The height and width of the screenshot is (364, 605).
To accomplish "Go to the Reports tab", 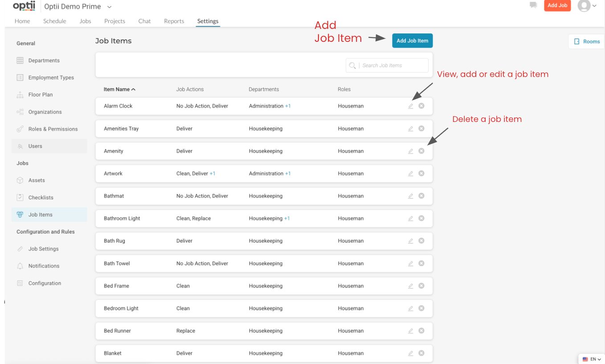I will tap(174, 21).
